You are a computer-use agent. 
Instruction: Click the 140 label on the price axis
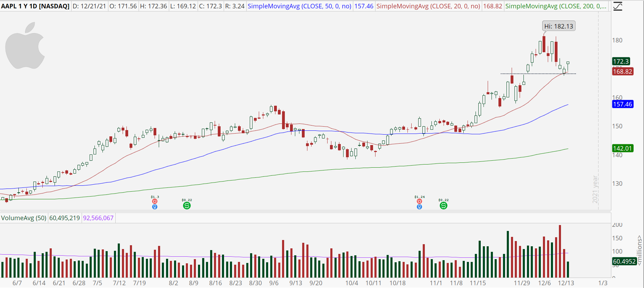pyautogui.click(x=617, y=155)
